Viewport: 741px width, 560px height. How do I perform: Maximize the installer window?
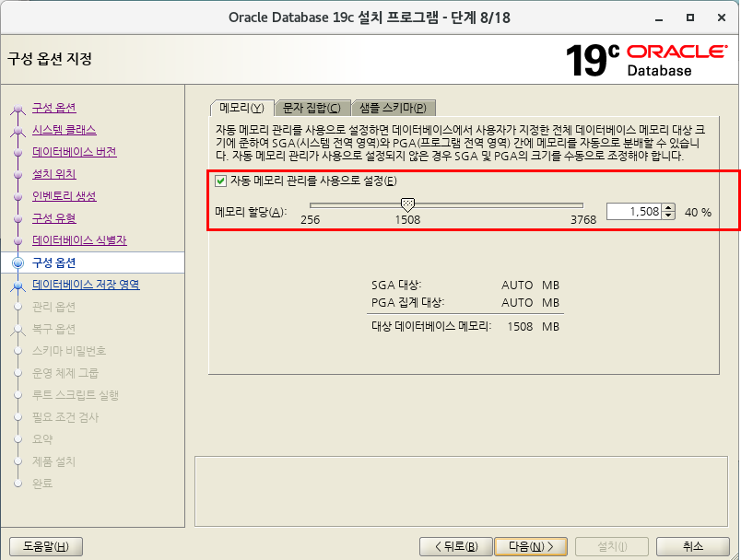point(690,17)
